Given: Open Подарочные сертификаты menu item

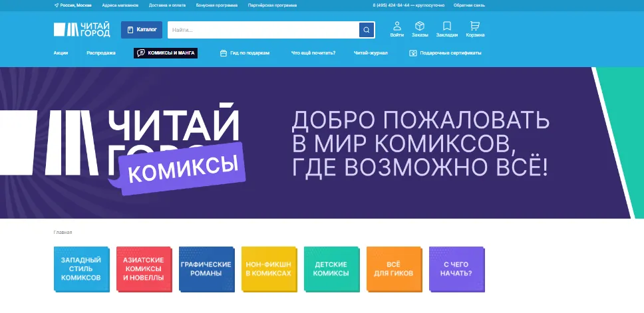Looking at the screenshot, I should click(x=445, y=53).
